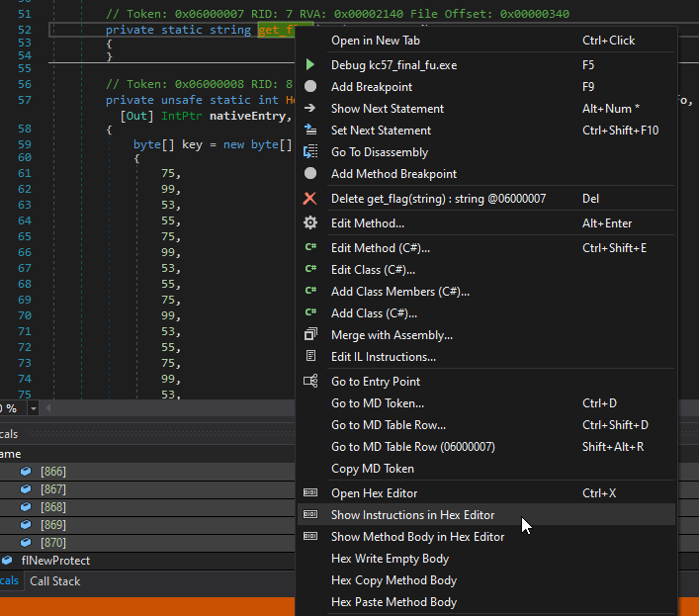Select the flNewProtect local variable

54,561
